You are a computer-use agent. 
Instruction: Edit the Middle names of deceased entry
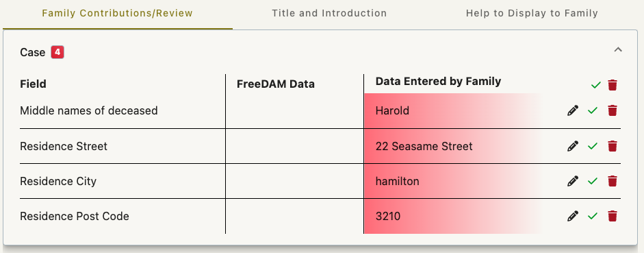point(573,110)
